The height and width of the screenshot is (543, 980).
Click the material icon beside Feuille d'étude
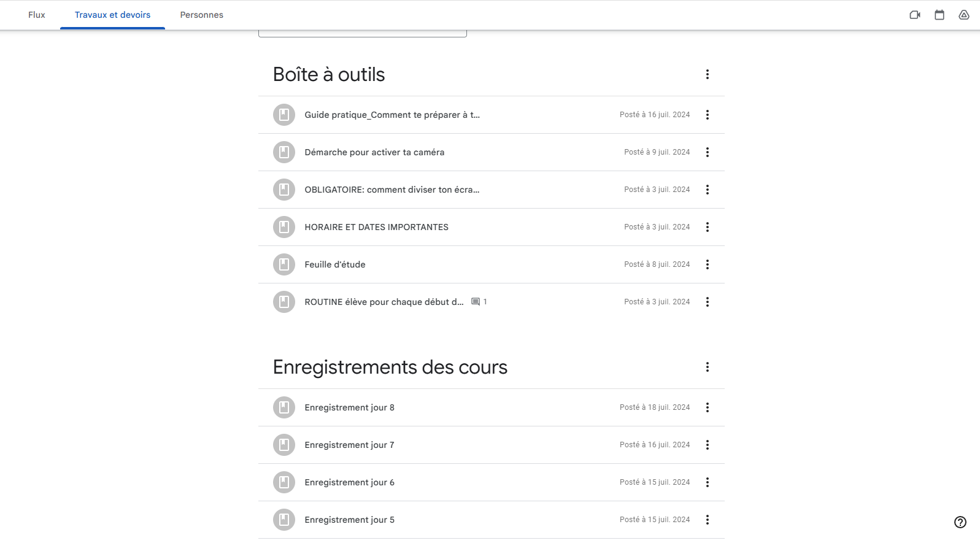tap(284, 264)
